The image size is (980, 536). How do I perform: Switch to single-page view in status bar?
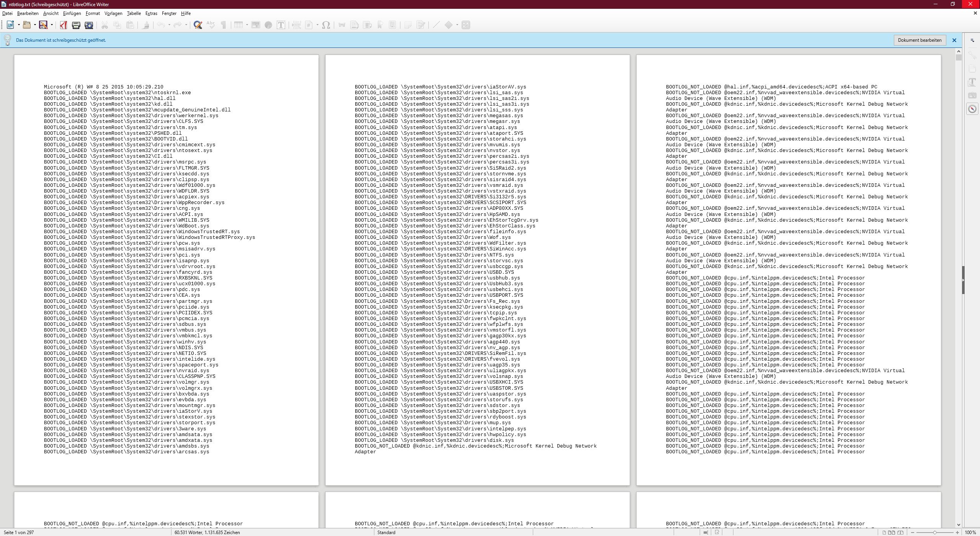coord(884,532)
